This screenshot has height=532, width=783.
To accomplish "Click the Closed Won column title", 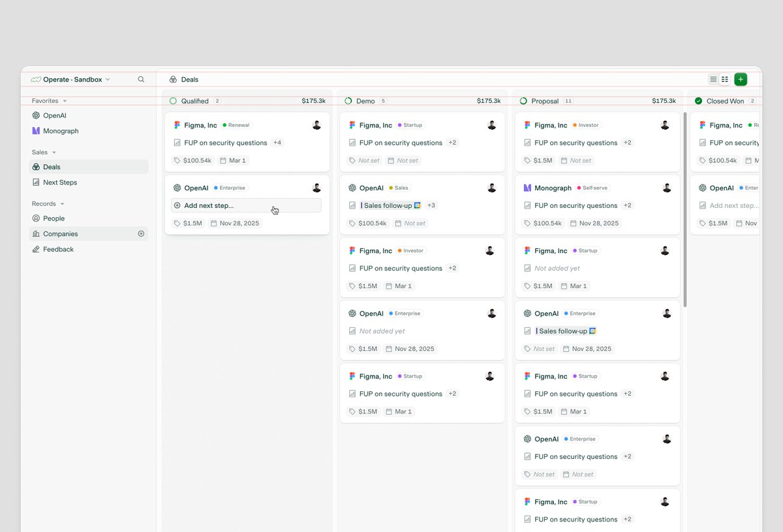I will pos(725,101).
